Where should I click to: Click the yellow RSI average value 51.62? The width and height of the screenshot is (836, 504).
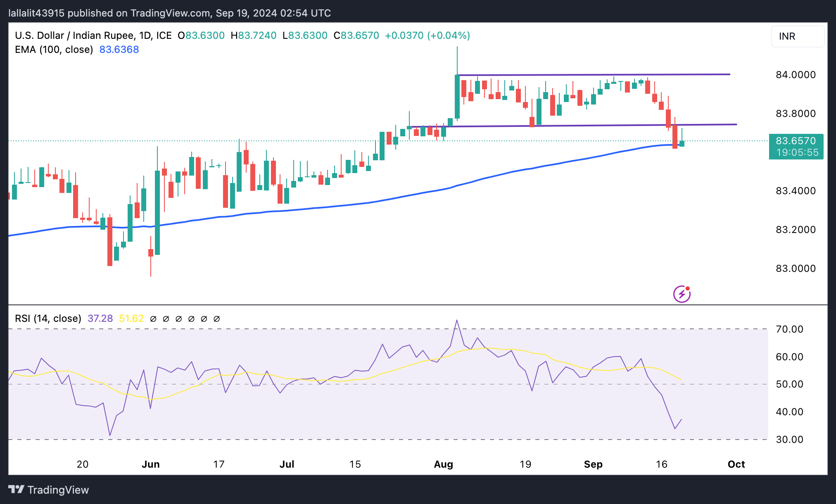[x=131, y=319]
